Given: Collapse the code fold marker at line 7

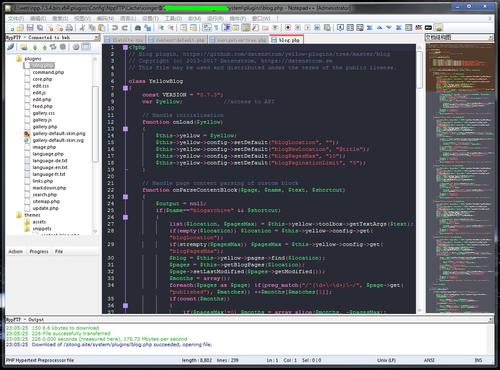Looking at the screenshot, I should click(125, 88).
